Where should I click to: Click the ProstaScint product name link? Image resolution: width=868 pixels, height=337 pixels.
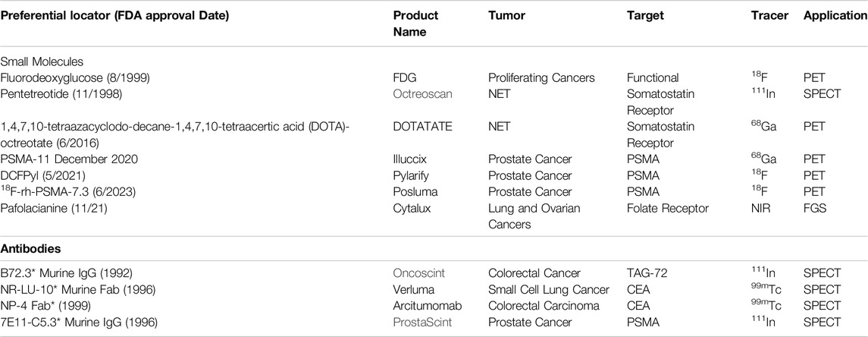(x=422, y=322)
